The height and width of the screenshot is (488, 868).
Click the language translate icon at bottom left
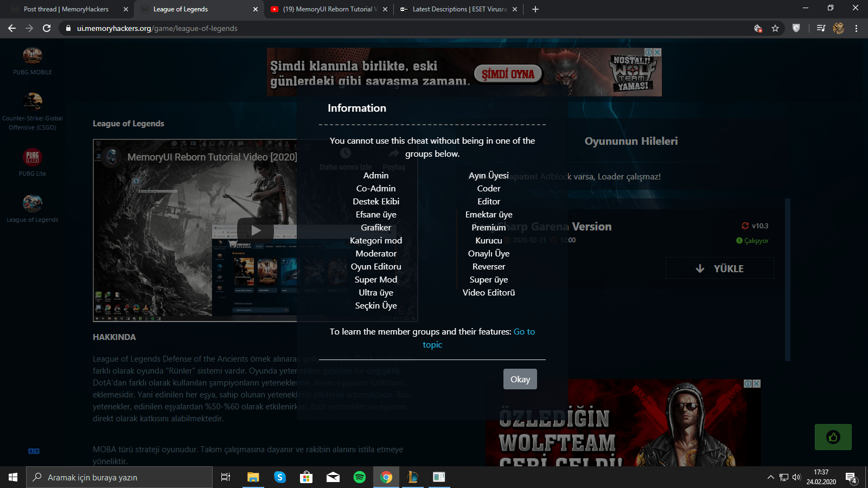tap(34, 451)
